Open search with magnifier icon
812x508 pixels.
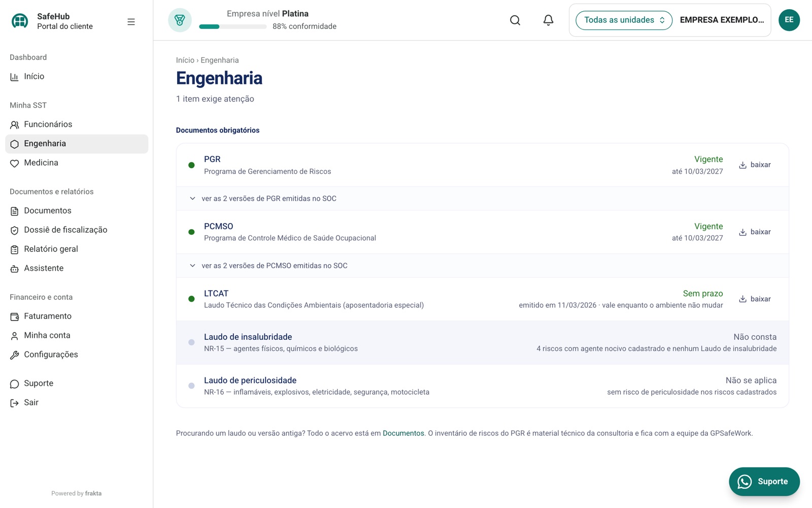[515, 20]
